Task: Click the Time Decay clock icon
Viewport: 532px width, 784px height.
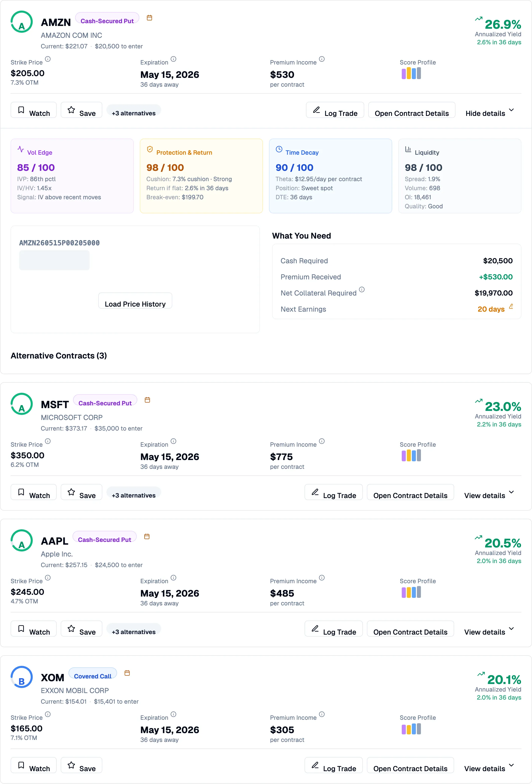Action: click(279, 149)
